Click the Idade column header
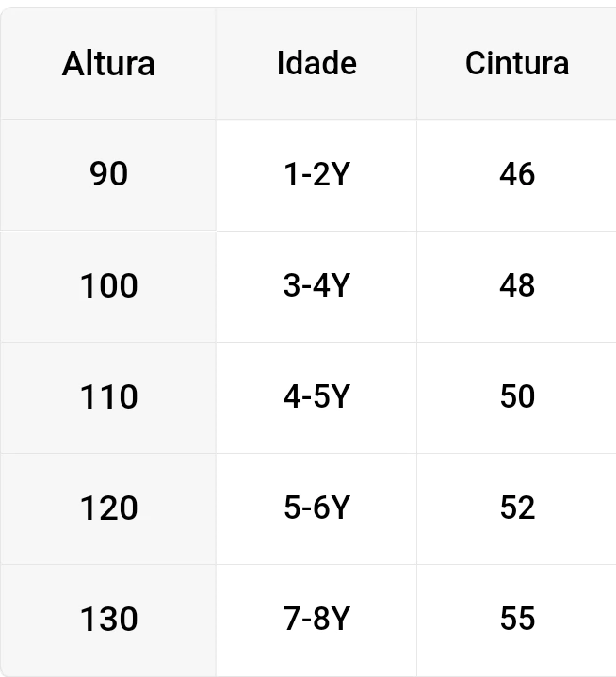 [x=316, y=64]
